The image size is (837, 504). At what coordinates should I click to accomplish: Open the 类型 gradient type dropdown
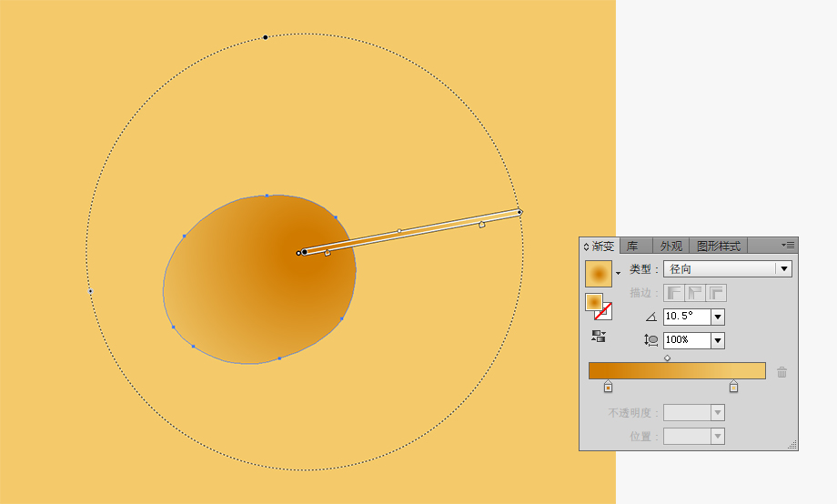(727, 269)
